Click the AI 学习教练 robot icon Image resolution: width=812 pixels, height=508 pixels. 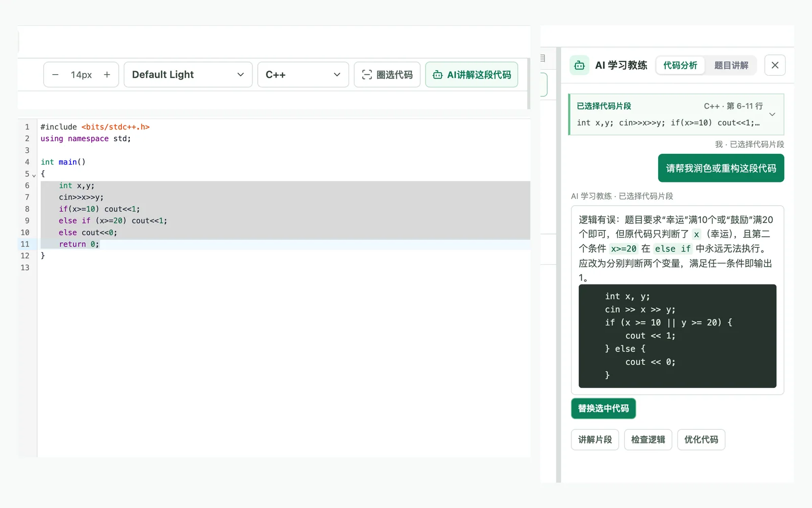tap(580, 65)
